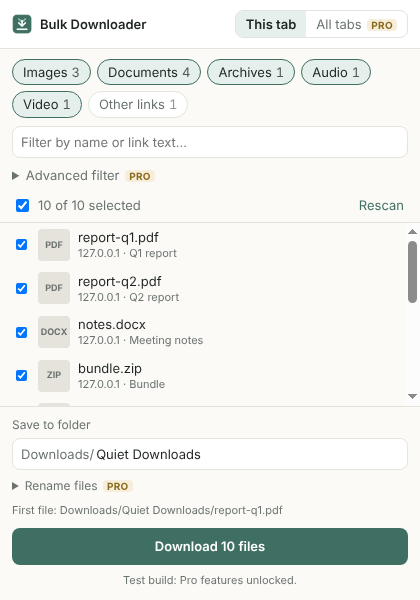This screenshot has height=600, width=420.
Task: Click the 'Meeting notes' link text
Action: (x=166, y=340)
